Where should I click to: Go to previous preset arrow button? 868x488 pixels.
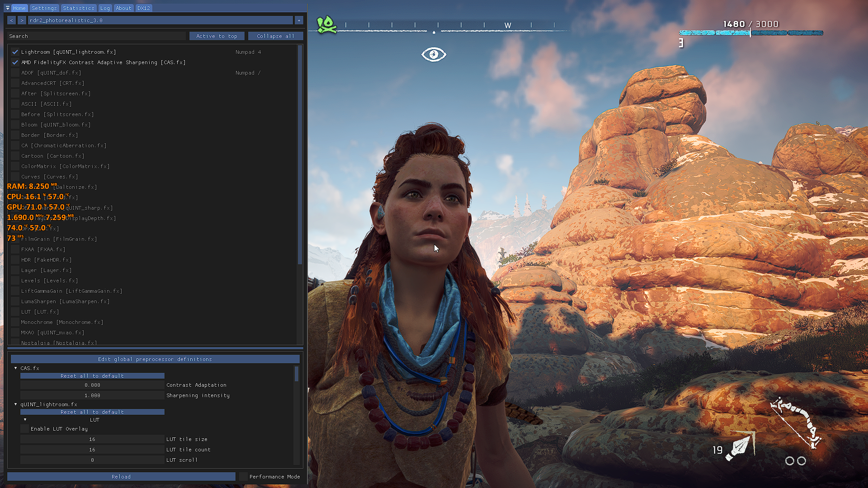click(11, 20)
